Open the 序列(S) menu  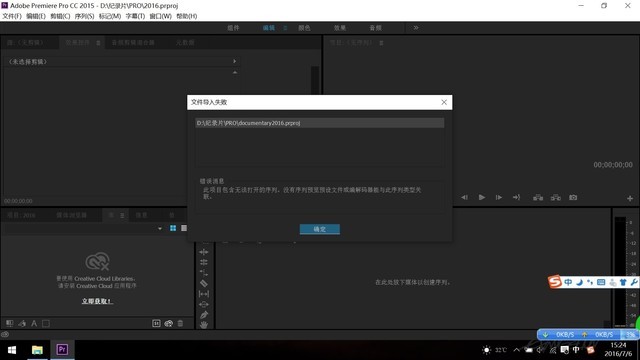click(x=84, y=16)
